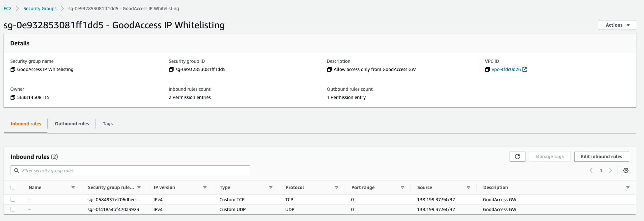Click Edit inbound rules button
Screen dimensions: 644x221
(x=602, y=157)
